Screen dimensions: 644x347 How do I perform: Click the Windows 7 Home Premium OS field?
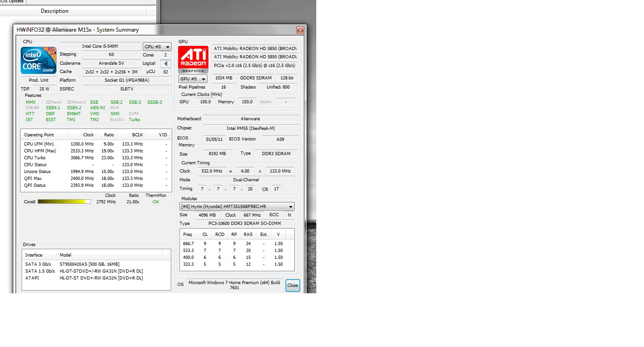click(235, 285)
